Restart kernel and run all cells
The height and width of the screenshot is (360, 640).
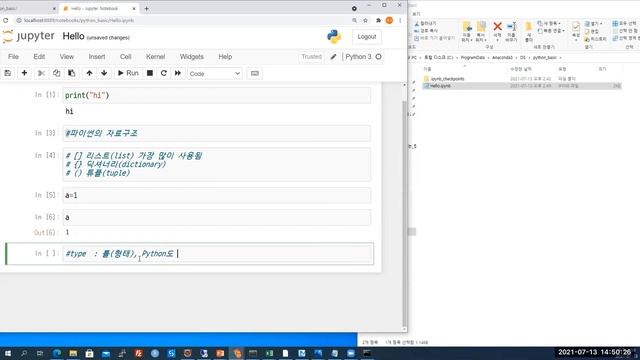coord(178,73)
